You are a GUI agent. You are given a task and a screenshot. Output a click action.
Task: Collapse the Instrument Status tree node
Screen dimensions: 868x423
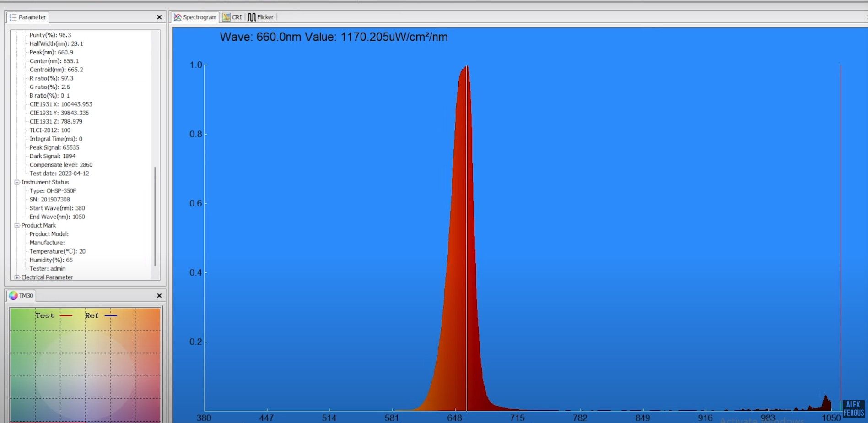point(16,182)
